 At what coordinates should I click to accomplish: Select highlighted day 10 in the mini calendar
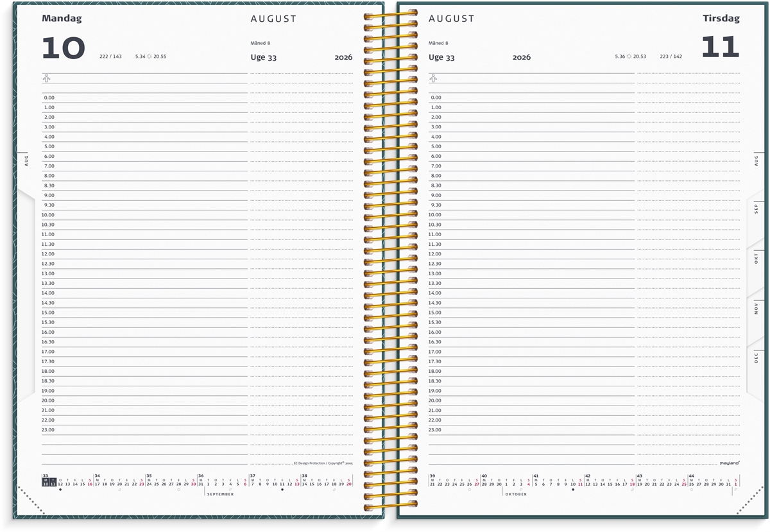[46, 484]
